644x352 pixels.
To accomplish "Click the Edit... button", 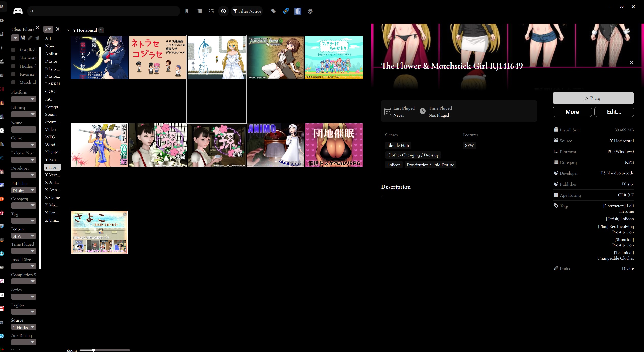I will (x=614, y=112).
